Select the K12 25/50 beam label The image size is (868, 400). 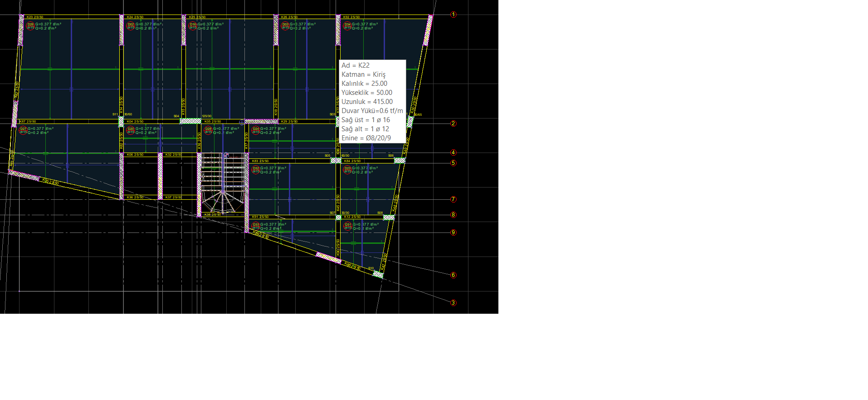(x=352, y=217)
